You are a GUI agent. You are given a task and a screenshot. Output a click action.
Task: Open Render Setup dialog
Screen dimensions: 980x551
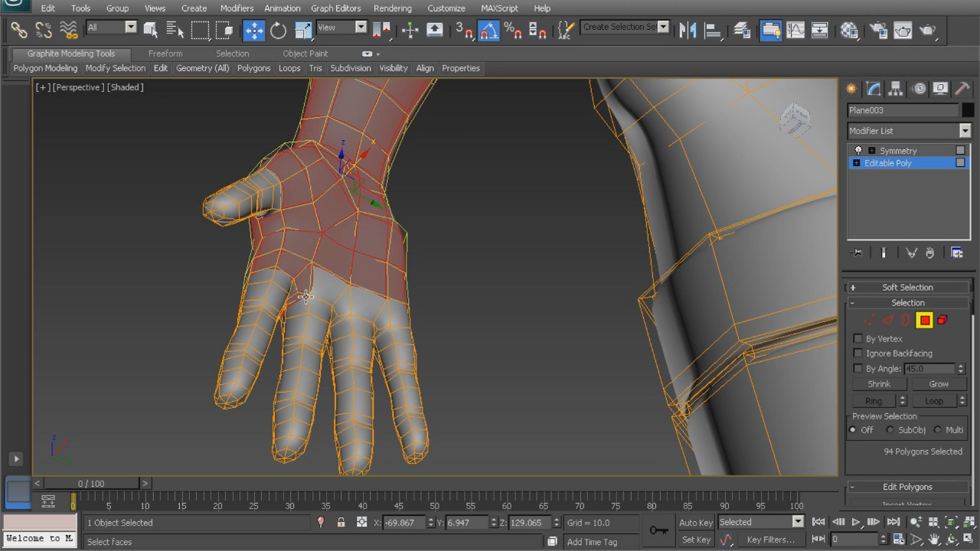pos(878,30)
